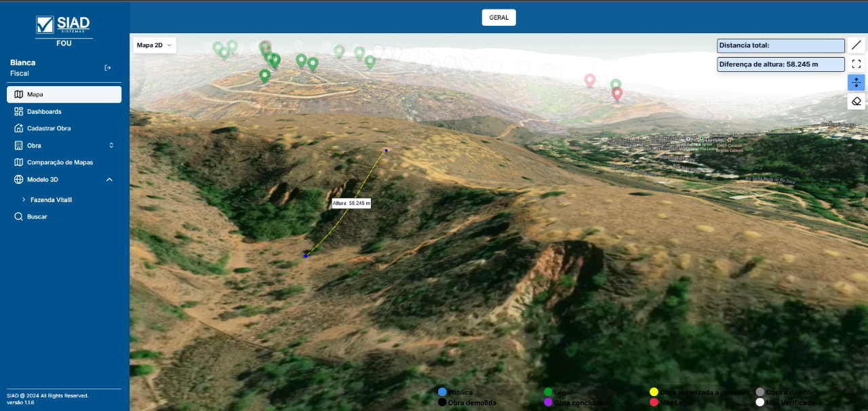Open Cadastrar Obra page
868x411 pixels.
49,128
